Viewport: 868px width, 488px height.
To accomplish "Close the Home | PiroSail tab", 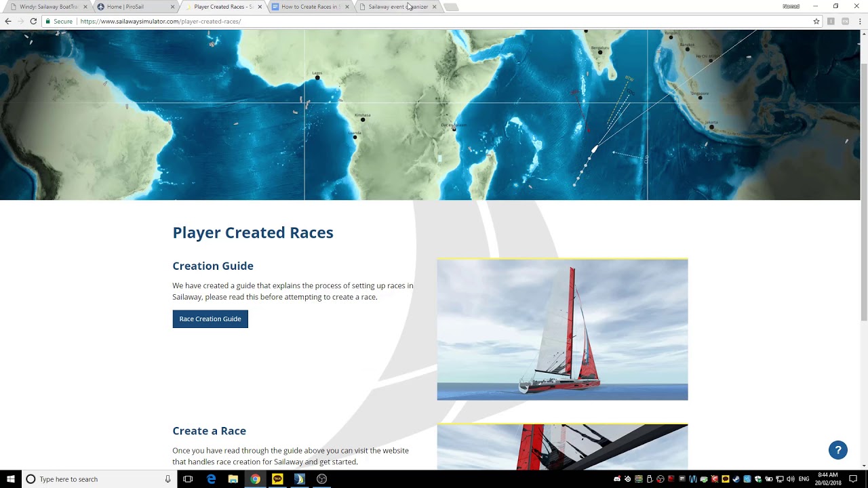I will click(172, 7).
